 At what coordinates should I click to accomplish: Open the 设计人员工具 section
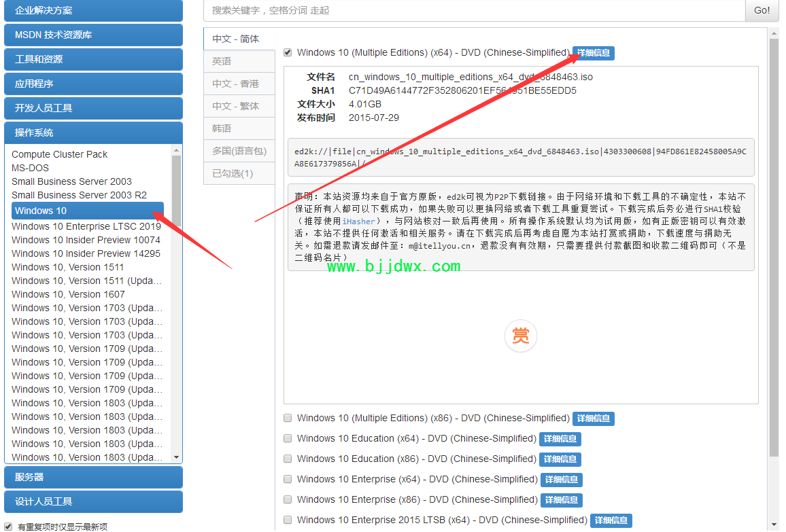point(93,501)
